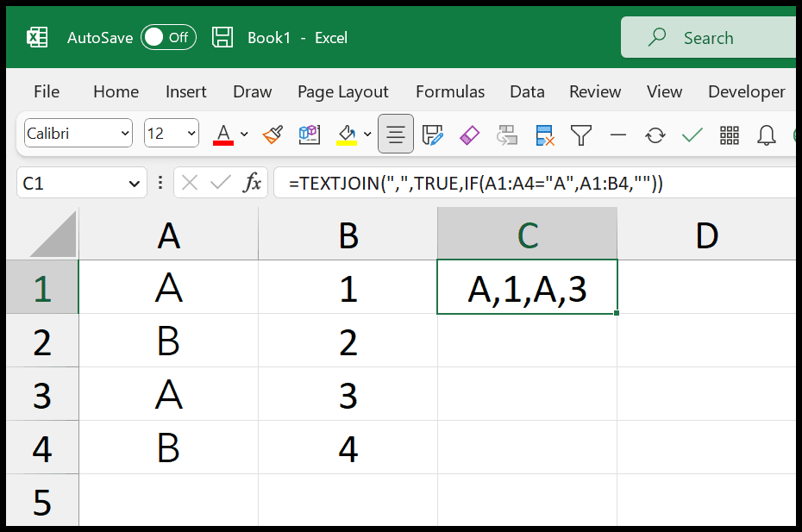
Task: Select row 3 header
Action: coord(42,394)
